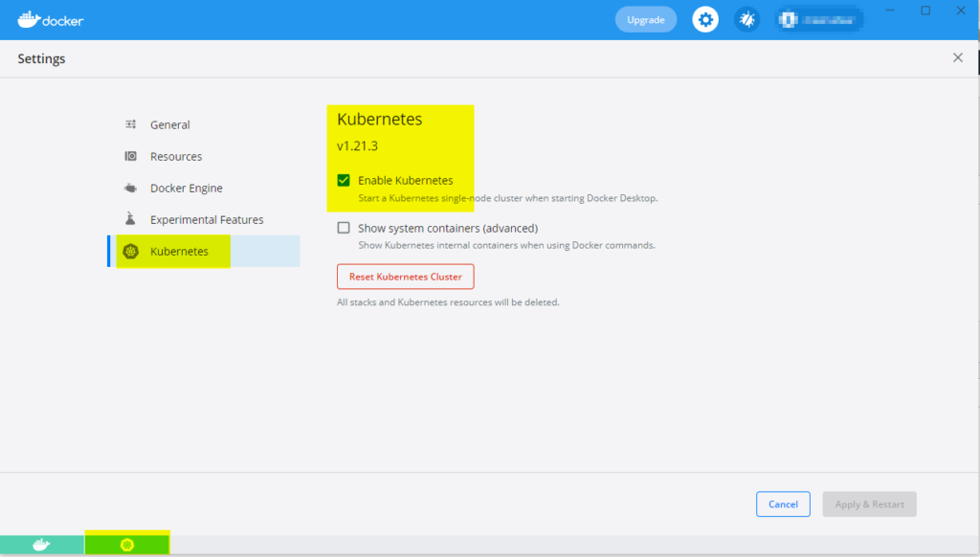Click the Resources icon in the sidebar

point(130,156)
